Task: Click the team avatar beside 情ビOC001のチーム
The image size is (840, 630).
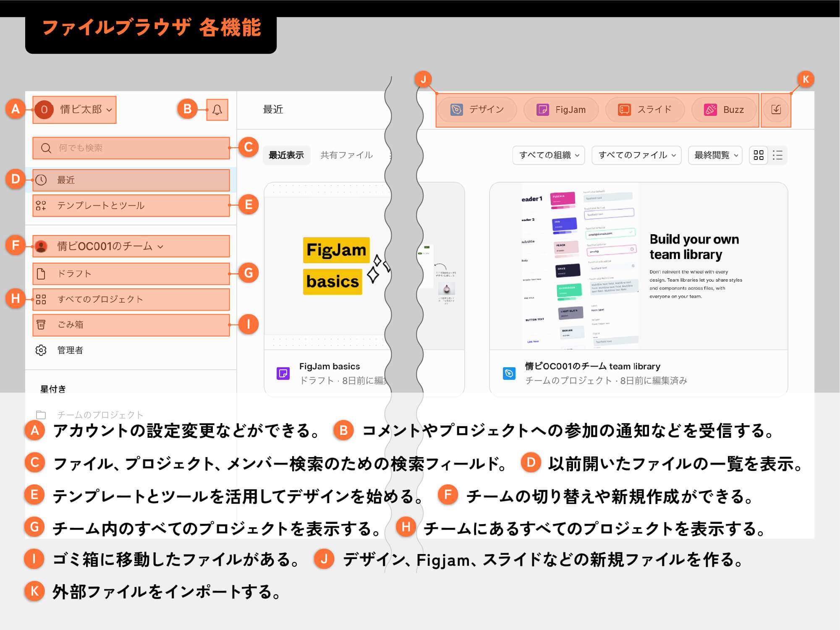Action: (x=41, y=246)
